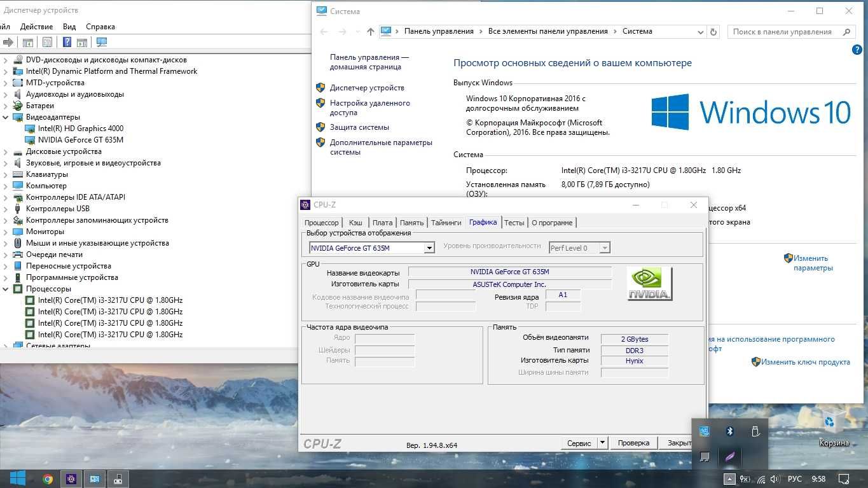868x488 pixels.
Task: Expand the Батареи node
Action: (6, 106)
